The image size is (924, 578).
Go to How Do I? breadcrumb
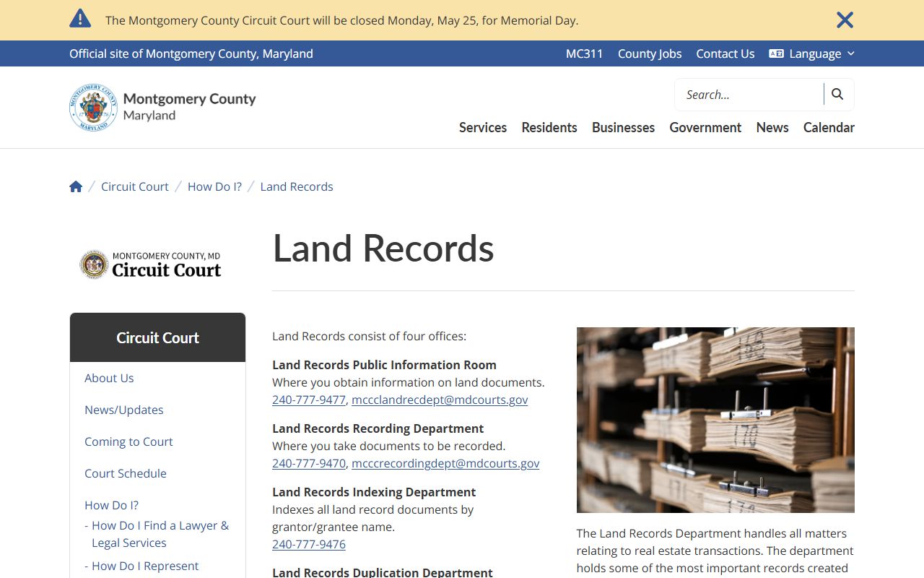(x=214, y=186)
